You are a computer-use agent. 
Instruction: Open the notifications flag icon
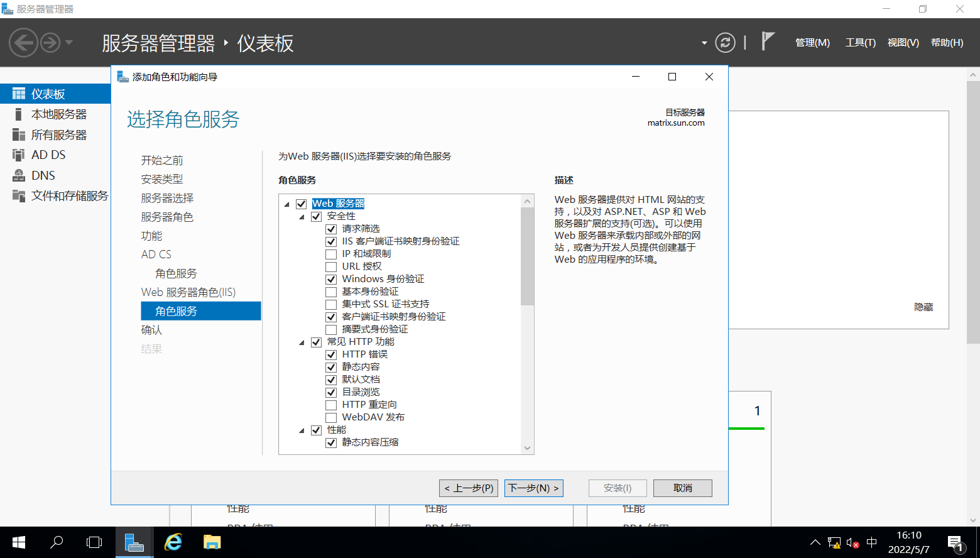(768, 41)
